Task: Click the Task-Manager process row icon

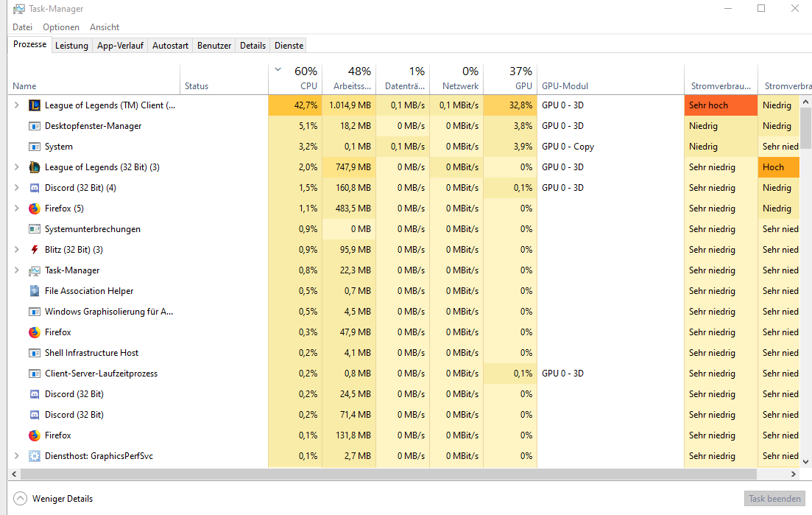Action: (34, 270)
